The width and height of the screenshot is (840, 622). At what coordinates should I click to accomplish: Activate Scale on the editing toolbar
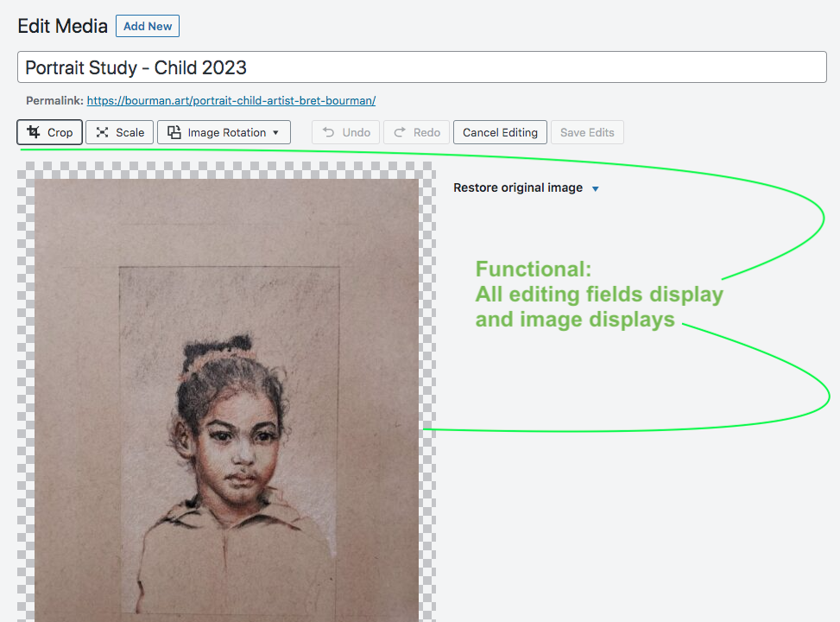click(119, 132)
